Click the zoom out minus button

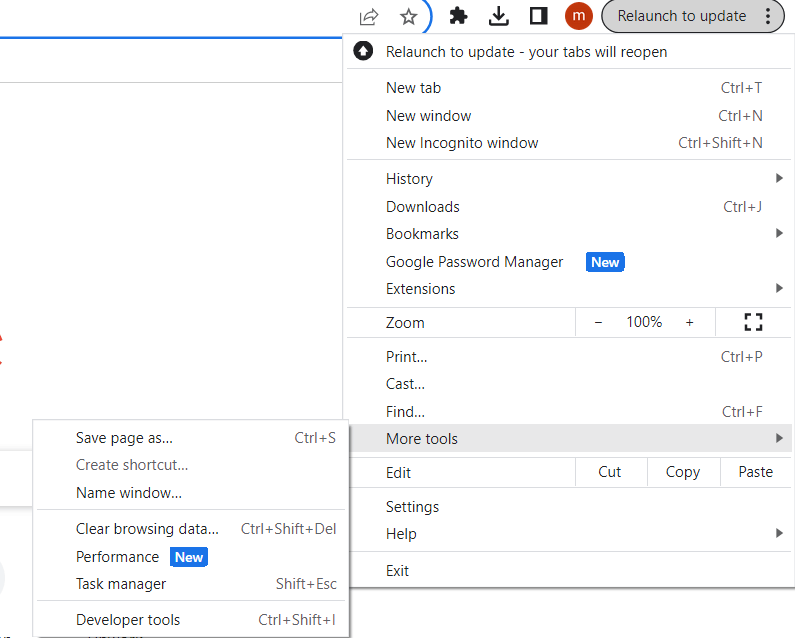(598, 322)
